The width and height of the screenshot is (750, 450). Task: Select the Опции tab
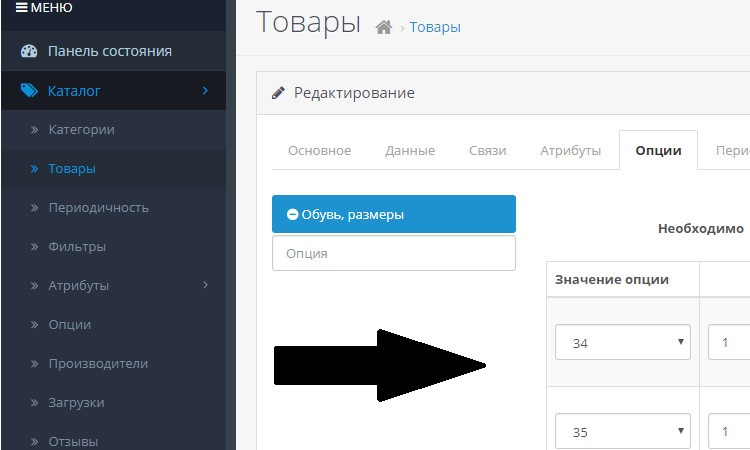(x=658, y=151)
